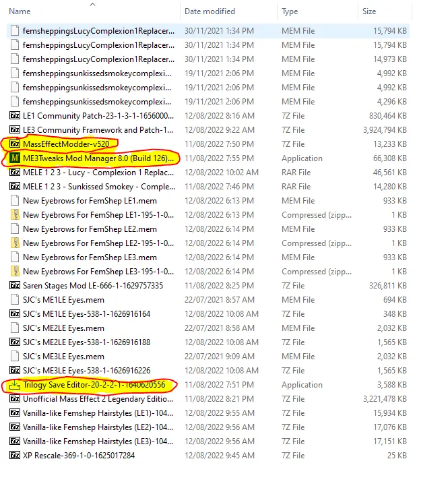Viewport: 448px width, 488px height.
Task: Click RAR File type in MELE Lucy row
Action: (296, 173)
